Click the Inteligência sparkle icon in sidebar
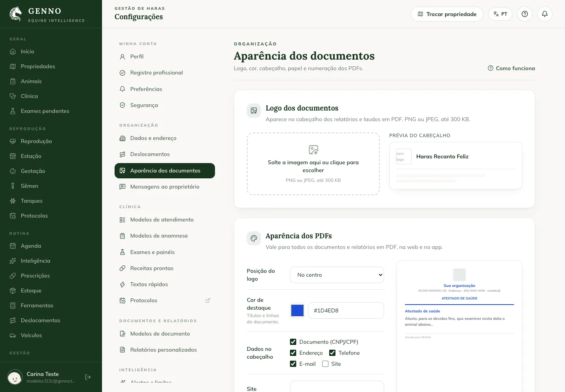The height and width of the screenshot is (392, 565). [13, 261]
